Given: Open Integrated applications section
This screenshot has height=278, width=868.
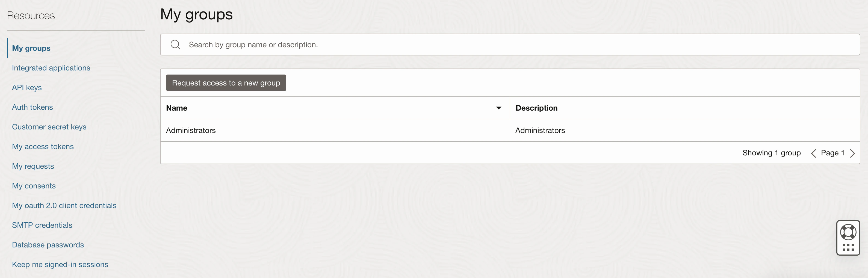Looking at the screenshot, I should pos(51,68).
